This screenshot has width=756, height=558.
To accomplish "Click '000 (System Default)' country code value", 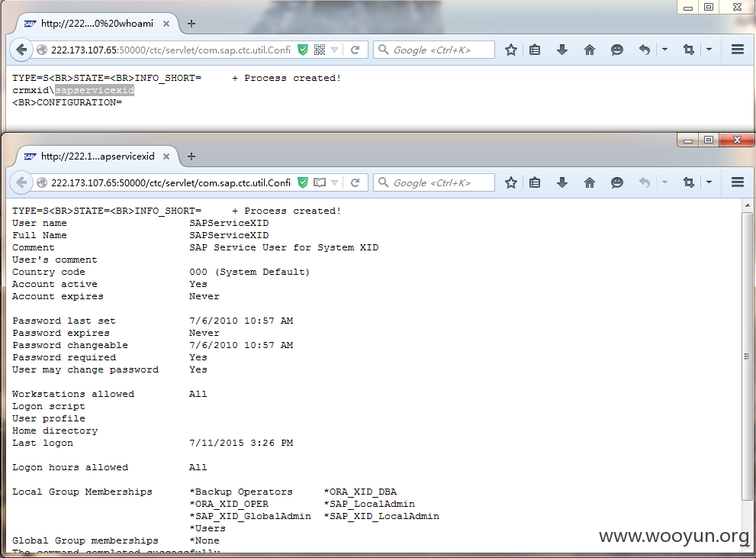I will [249, 272].
